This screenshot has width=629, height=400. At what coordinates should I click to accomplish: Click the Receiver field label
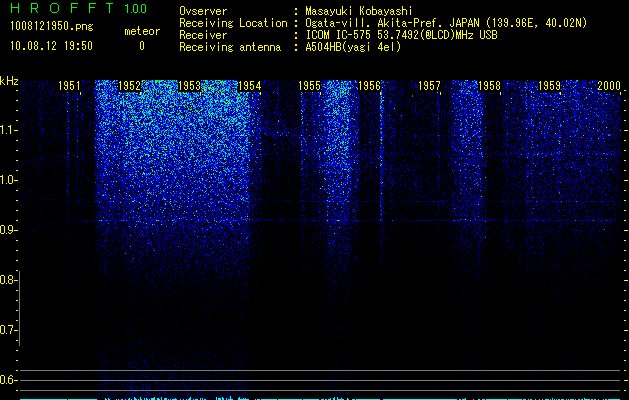pos(203,35)
